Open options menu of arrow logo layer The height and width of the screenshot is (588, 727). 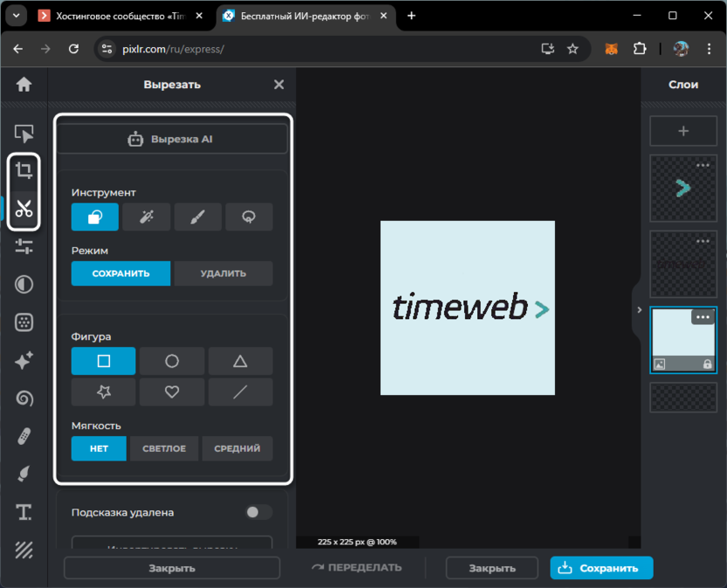[703, 165]
